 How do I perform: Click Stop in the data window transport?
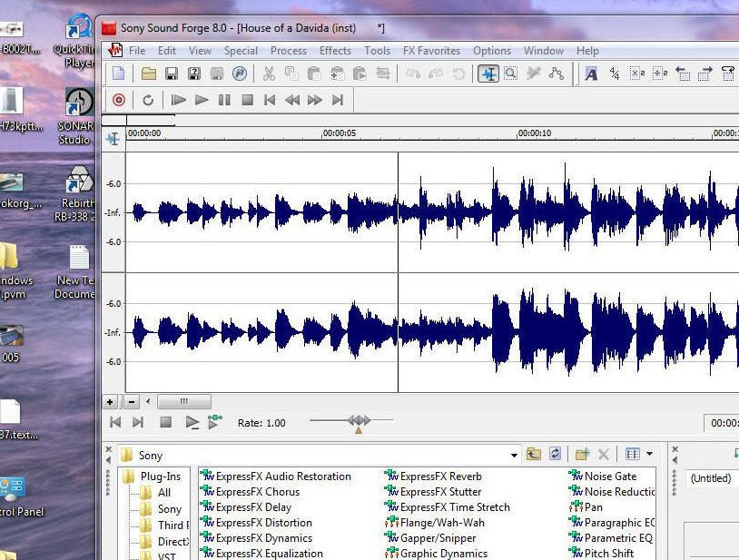(x=165, y=422)
